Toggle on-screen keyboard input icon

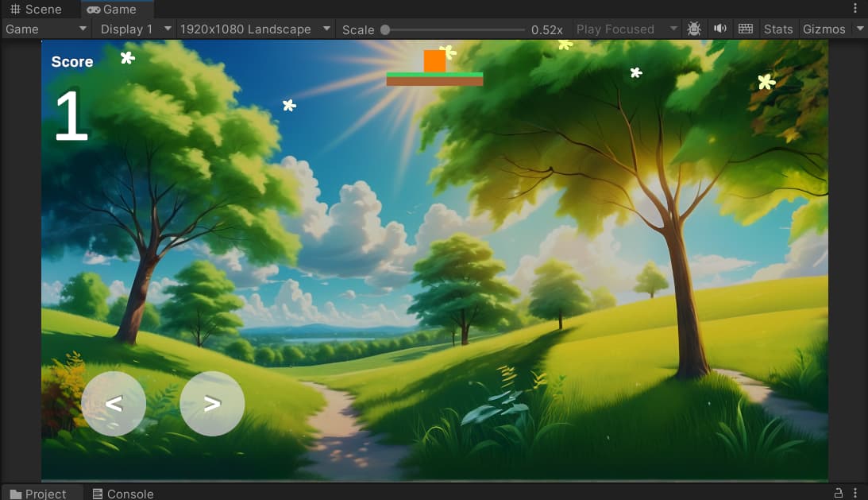(x=745, y=29)
